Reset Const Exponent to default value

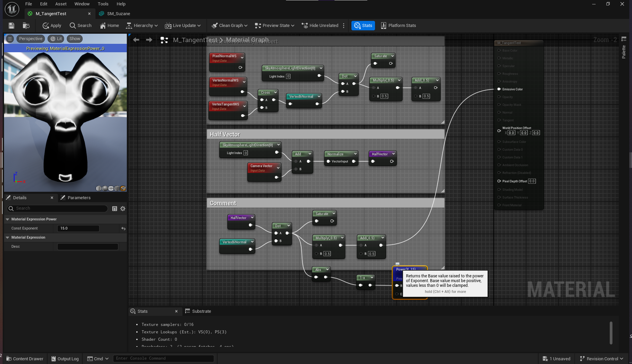(x=123, y=229)
